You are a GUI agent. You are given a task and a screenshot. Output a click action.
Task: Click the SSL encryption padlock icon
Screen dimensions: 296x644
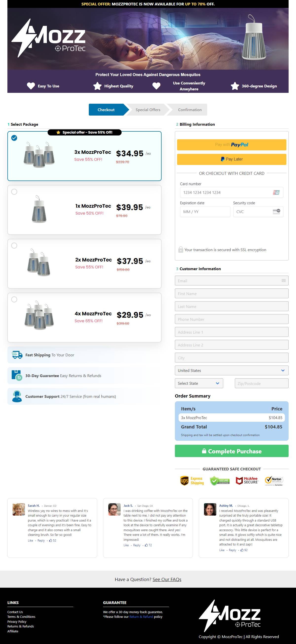point(181,249)
